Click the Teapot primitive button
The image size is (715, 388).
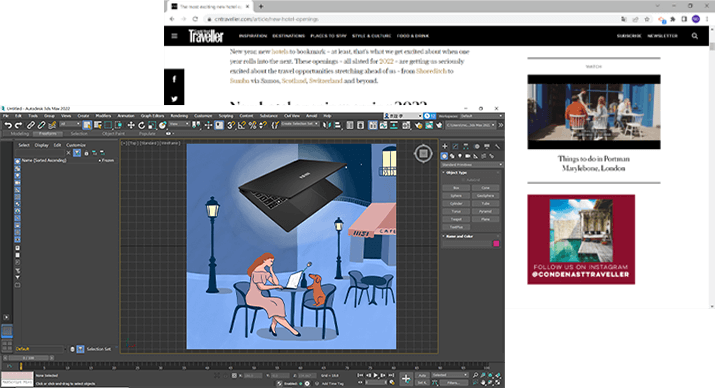[456, 219]
